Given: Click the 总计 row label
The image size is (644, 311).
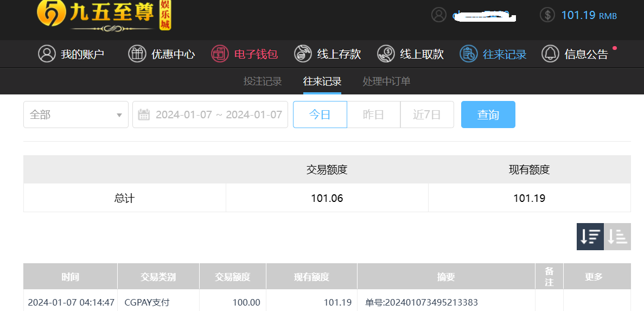Looking at the screenshot, I should pyautogui.click(x=124, y=199).
